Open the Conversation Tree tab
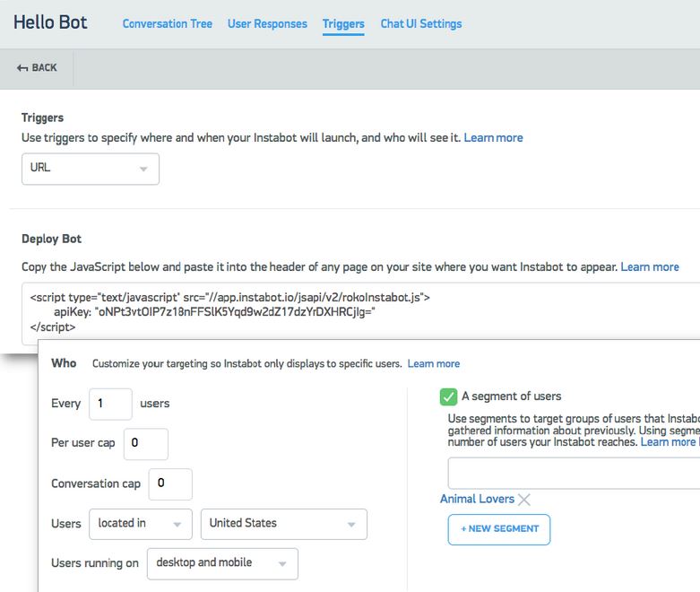The width and height of the screenshot is (700, 592). click(x=168, y=23)
